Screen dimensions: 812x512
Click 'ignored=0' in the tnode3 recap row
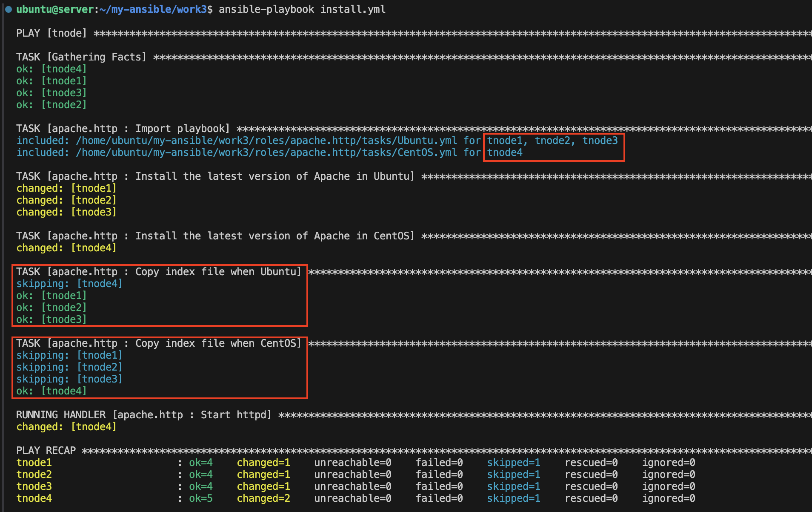669,486
